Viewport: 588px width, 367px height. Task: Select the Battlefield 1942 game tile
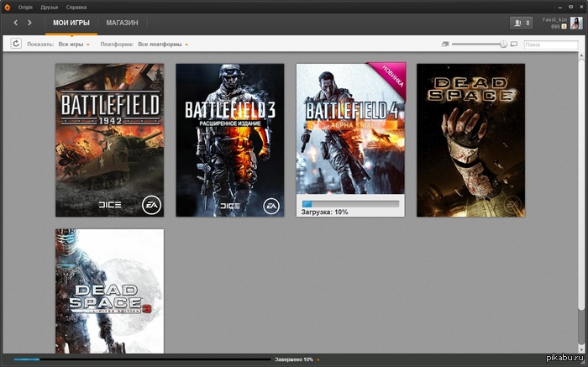109,140
